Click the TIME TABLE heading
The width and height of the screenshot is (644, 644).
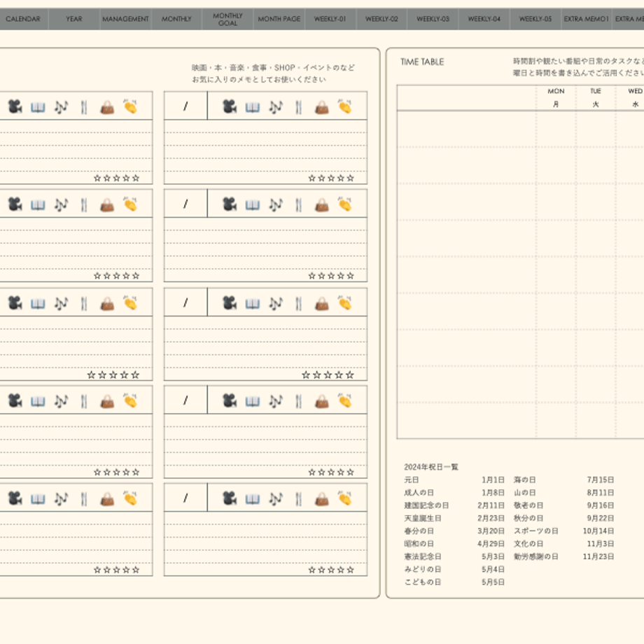tap(422, 62)
